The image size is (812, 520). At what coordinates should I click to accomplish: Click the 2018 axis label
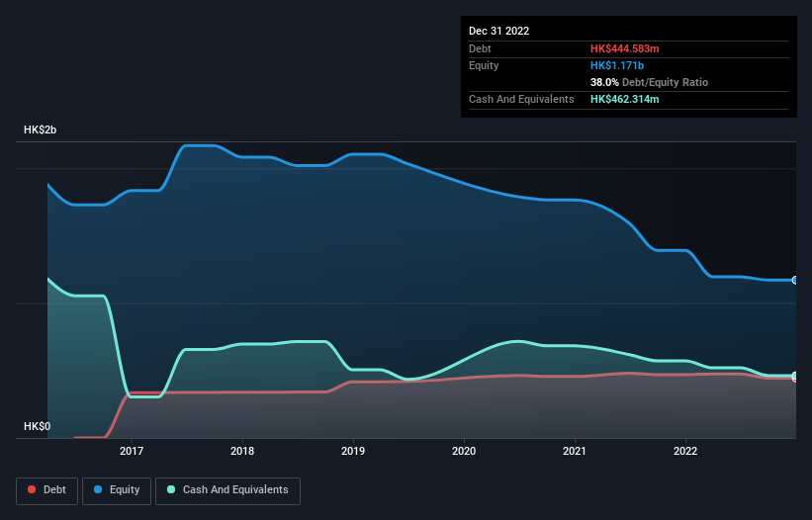(x=242, y=451)
